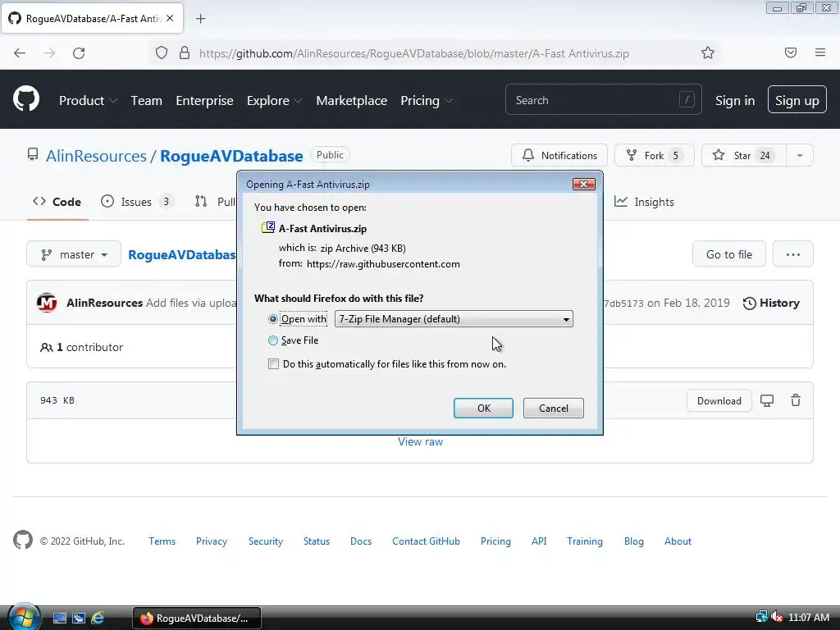Open the Privacy footer link
The width and height of the screenshot is (840, 630).
tap(212, 541)
